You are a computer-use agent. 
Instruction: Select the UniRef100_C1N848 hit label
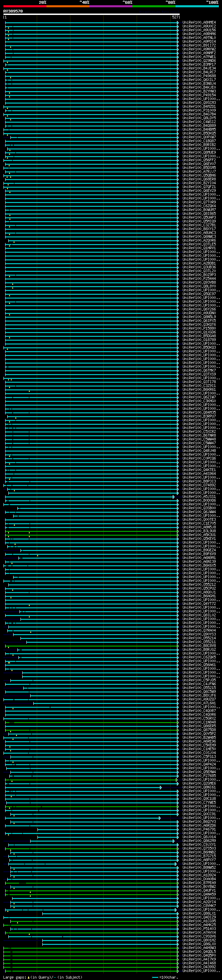[199, 722]
